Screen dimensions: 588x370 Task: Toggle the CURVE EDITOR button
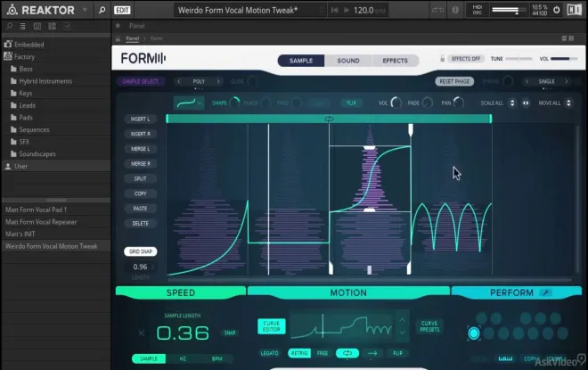coord(271,326)
